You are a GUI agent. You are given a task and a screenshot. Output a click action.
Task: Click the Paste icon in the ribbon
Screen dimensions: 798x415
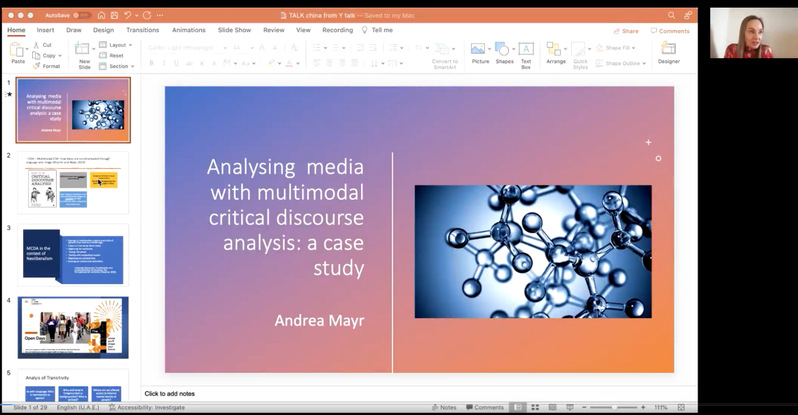pos(17,50)
